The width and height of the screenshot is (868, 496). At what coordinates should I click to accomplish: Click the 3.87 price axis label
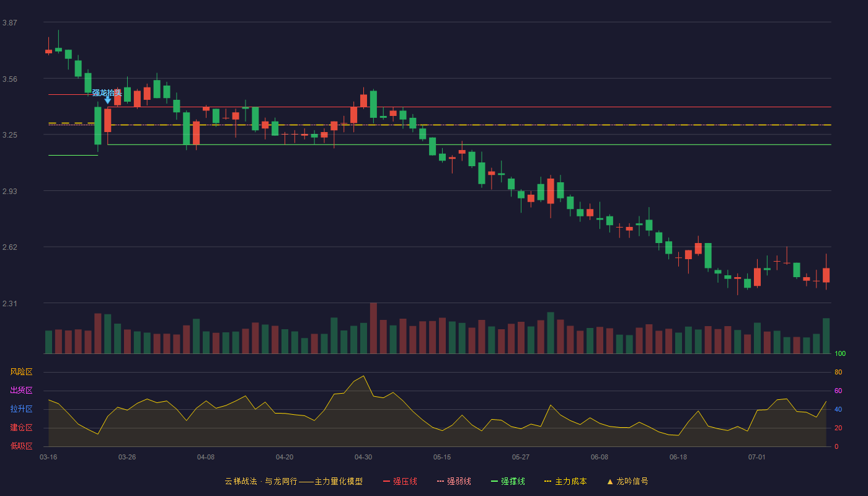coord(10,23)
